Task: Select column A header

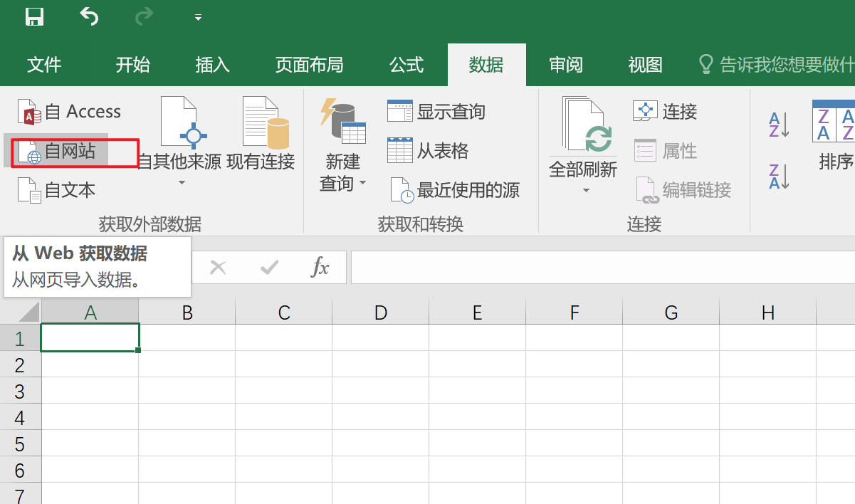Action: coord(90,312)
